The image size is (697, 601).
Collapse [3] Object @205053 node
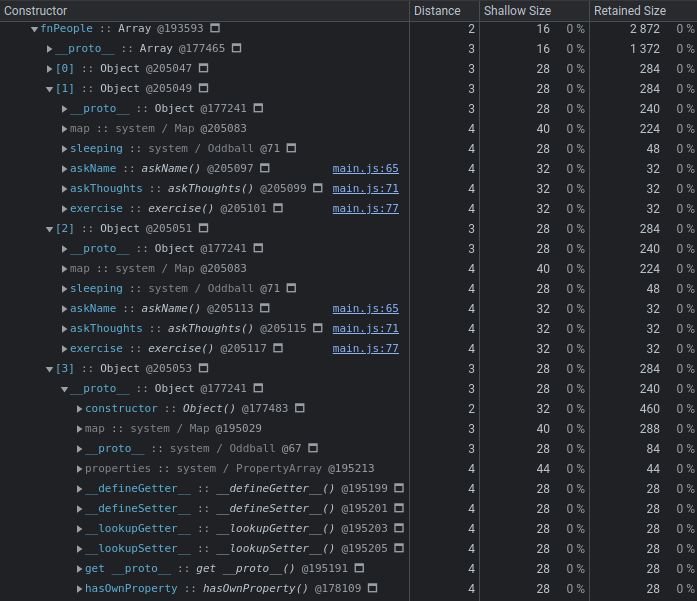tap(49, 369)
